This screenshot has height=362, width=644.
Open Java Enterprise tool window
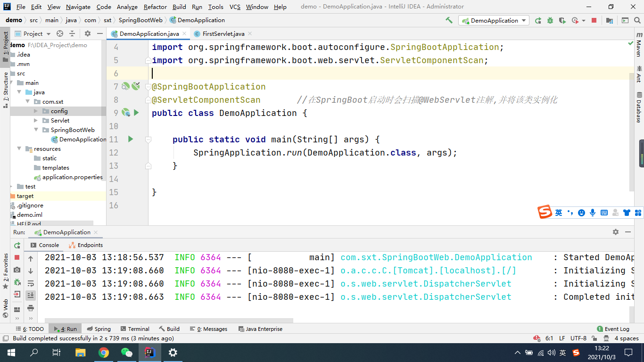click(x=260, y=329)
